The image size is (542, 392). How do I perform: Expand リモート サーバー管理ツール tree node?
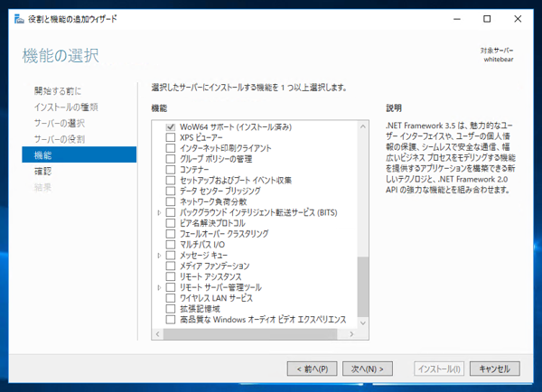pos(159,287)
